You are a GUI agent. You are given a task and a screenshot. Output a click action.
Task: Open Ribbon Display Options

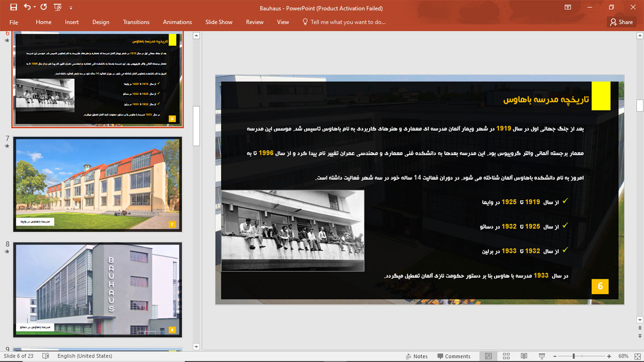click(567, 7)
